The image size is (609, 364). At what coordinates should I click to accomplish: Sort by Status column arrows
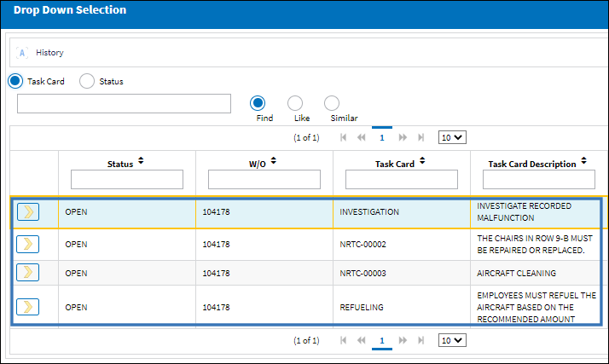click(141, 160)
